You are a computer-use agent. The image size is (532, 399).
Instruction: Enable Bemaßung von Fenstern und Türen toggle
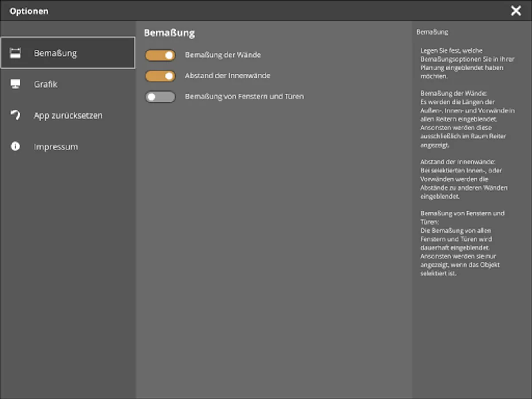(160, 97)
